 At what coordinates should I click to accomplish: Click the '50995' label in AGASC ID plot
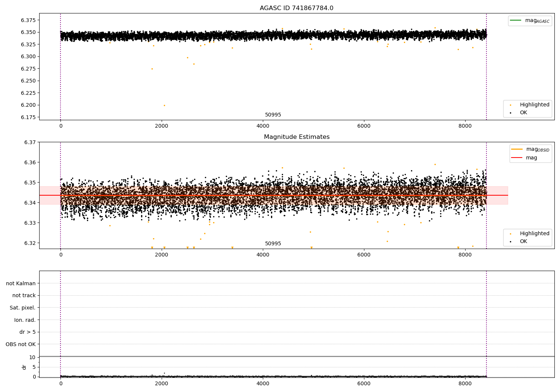(273, 115)
